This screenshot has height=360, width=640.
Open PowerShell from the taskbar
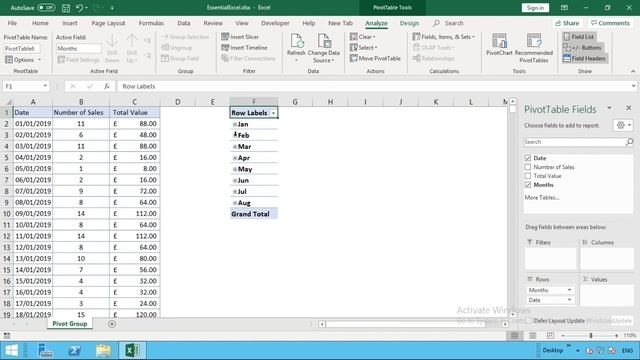75,350
